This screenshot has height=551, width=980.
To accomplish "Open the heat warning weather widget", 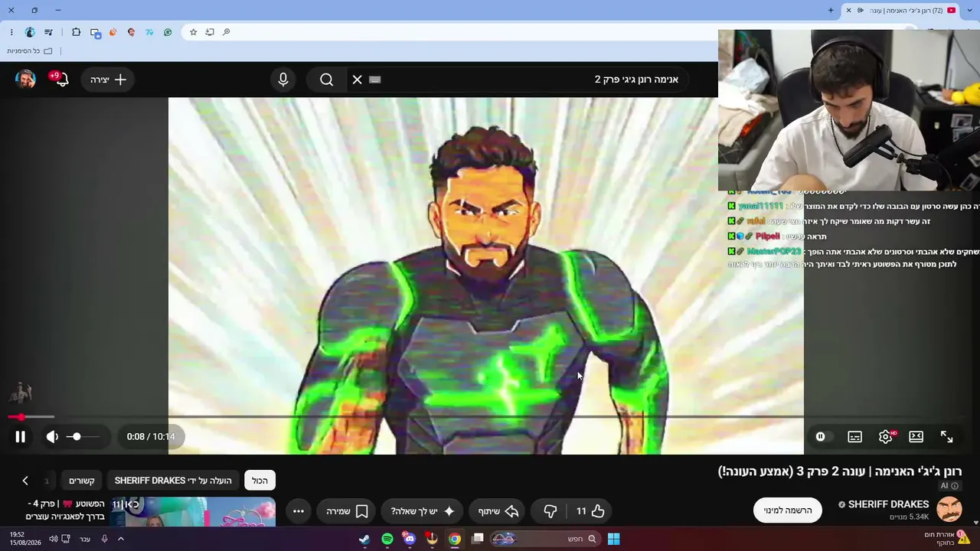I will coord(947,539).
